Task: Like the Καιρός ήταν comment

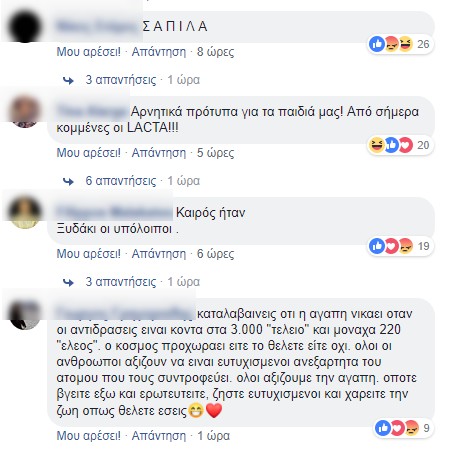Action: coord(89,254)
